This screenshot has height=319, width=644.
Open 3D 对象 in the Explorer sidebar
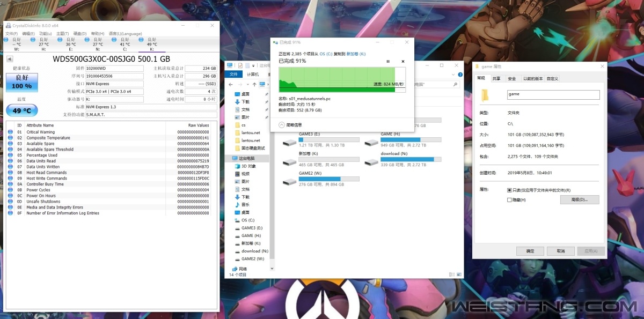pos(244,166)
